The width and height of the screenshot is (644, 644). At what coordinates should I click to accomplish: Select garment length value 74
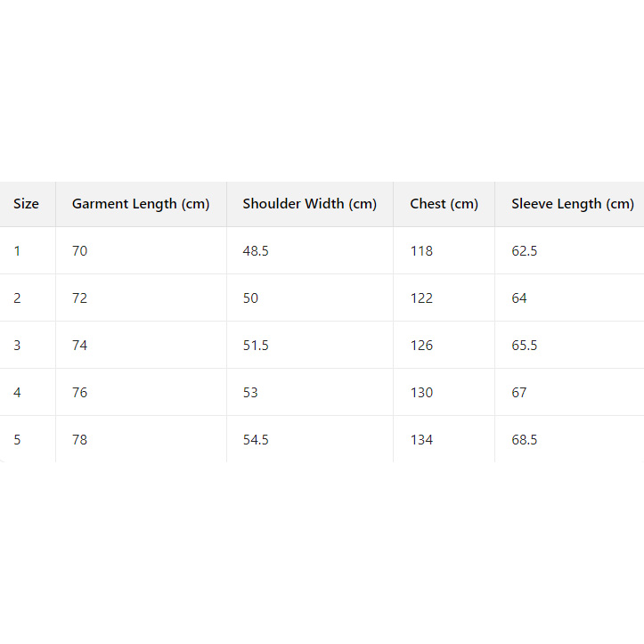pyautogui.click(x=80, y=346)
